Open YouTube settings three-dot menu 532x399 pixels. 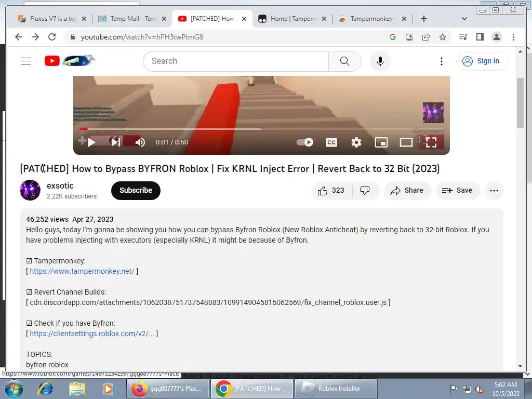(442, 61)
